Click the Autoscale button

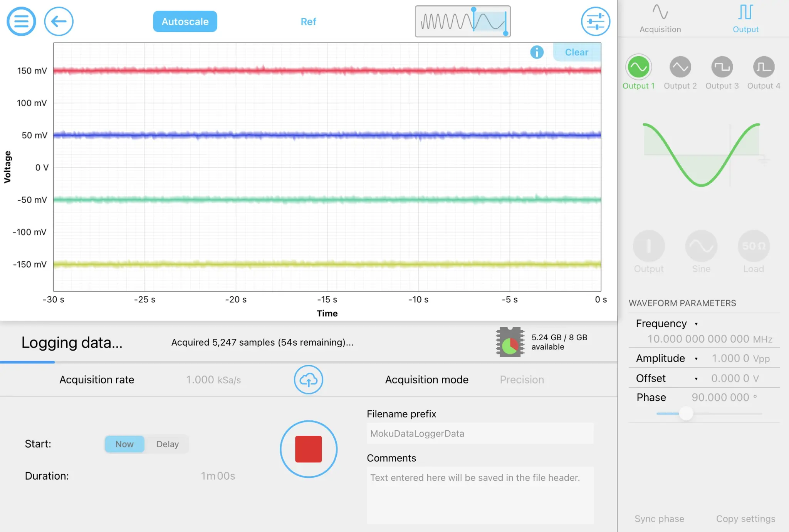click(185, 21)
